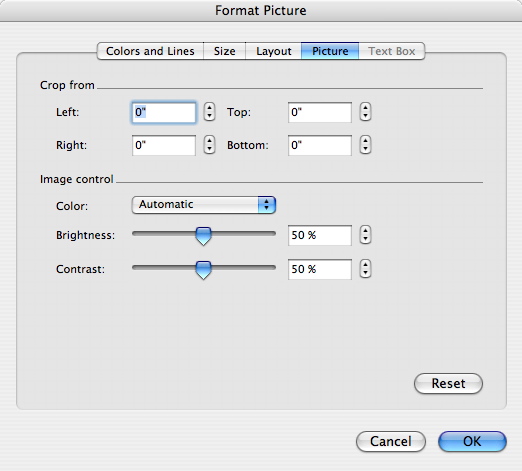Open the Layout tab
This screenshot has width=522, height=471.
click(273, 51)
